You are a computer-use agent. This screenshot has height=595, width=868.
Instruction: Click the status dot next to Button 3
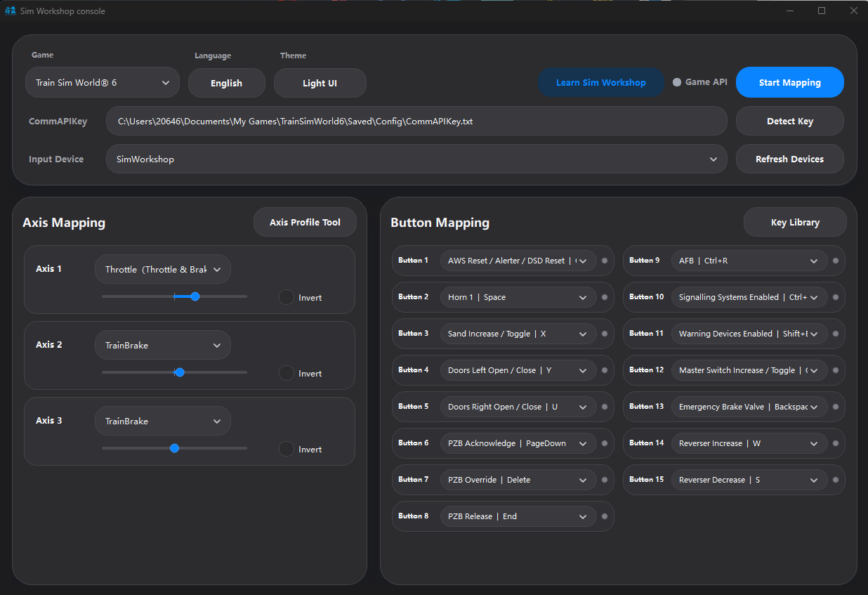pyautogui.click(x=605, y=334)
